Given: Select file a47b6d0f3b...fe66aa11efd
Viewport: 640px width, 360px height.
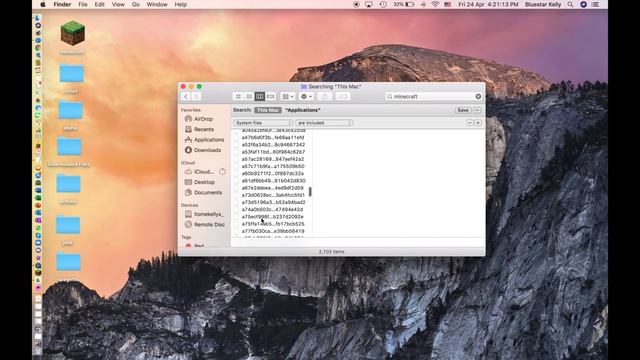Looking at the screenshot, I should (273, 138).
